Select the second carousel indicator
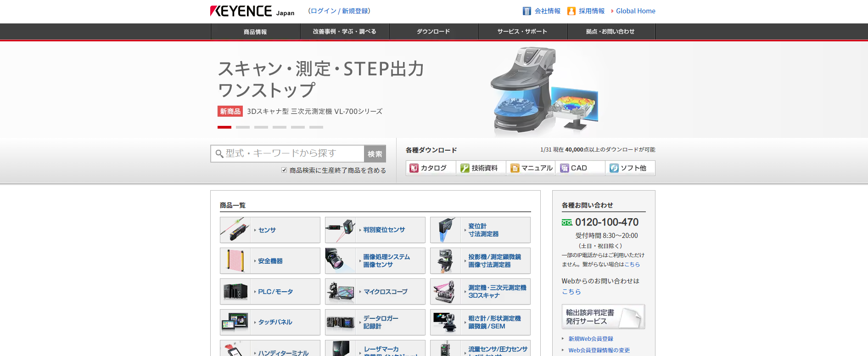868x356 pixels. (243, 127)
